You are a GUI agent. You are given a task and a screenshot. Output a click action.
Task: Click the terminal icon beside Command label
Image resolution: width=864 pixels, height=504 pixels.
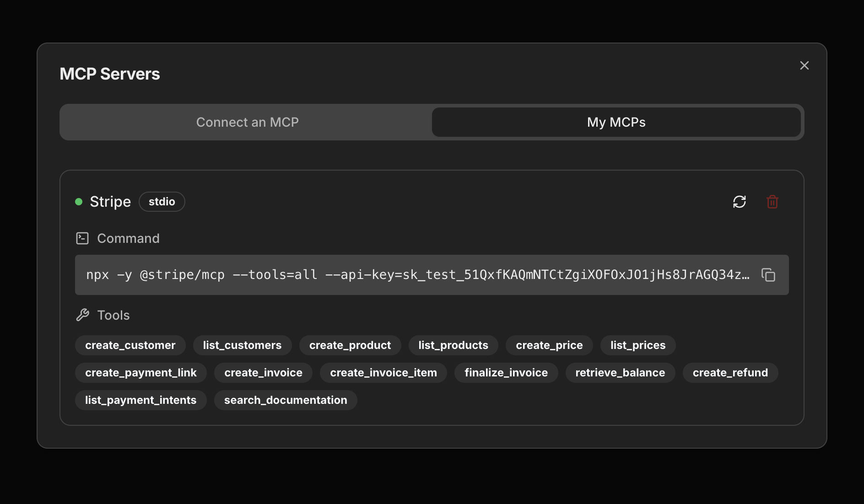[82, 238]
